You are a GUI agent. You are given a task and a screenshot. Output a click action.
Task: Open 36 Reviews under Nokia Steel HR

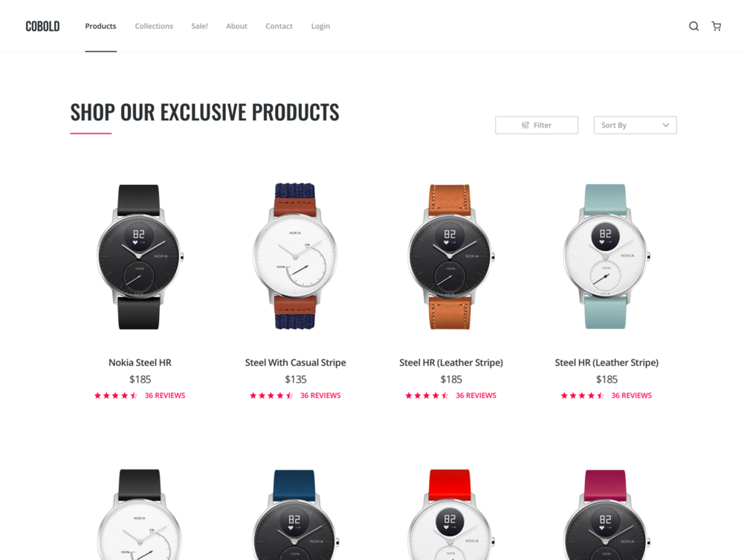(165, 396)
